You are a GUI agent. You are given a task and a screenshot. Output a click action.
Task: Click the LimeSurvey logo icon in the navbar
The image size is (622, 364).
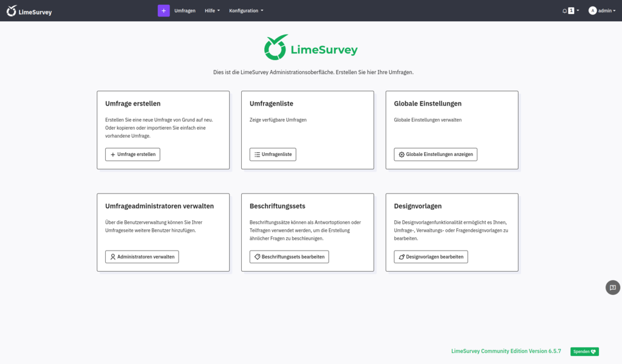11,10
